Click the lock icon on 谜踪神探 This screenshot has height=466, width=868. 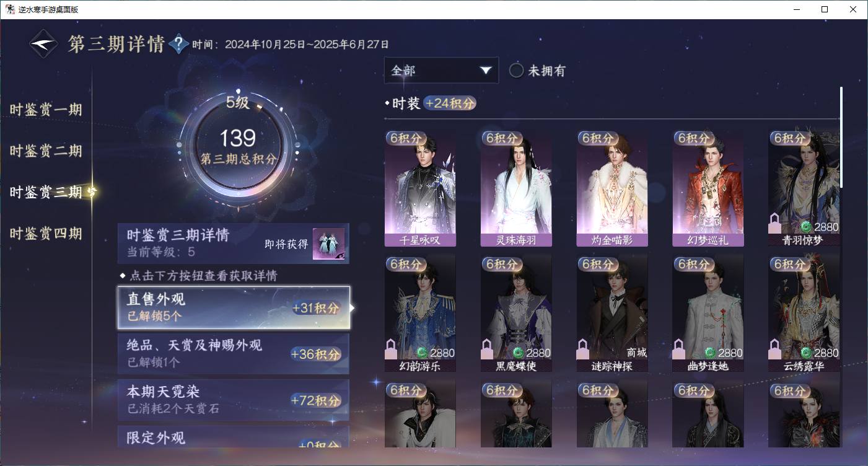click(582, 349)
